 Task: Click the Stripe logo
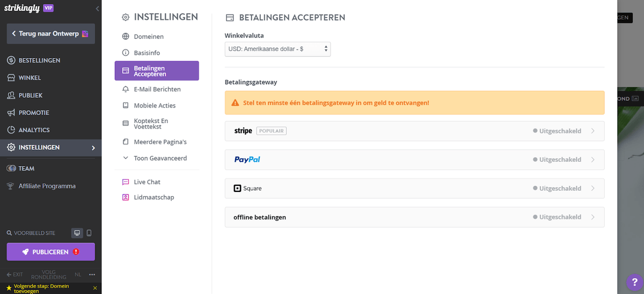pyautogui.click(x=243, y=131)
